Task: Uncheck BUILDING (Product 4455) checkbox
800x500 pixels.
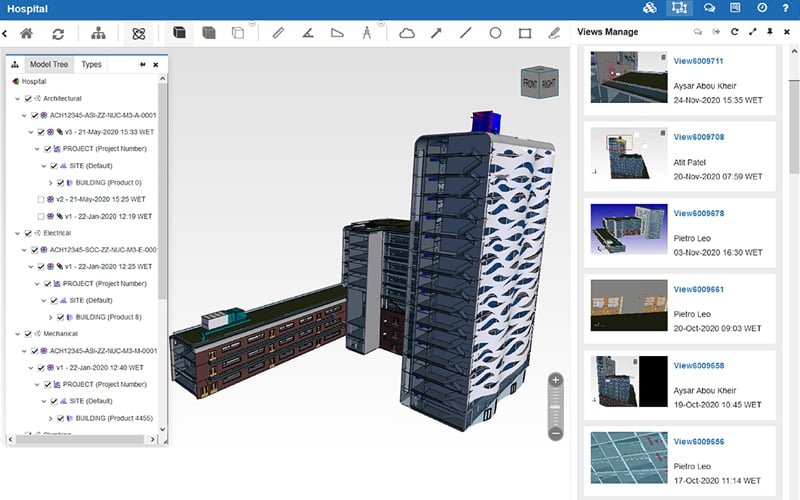Action: pyautogui.click(x=60, y=418)
